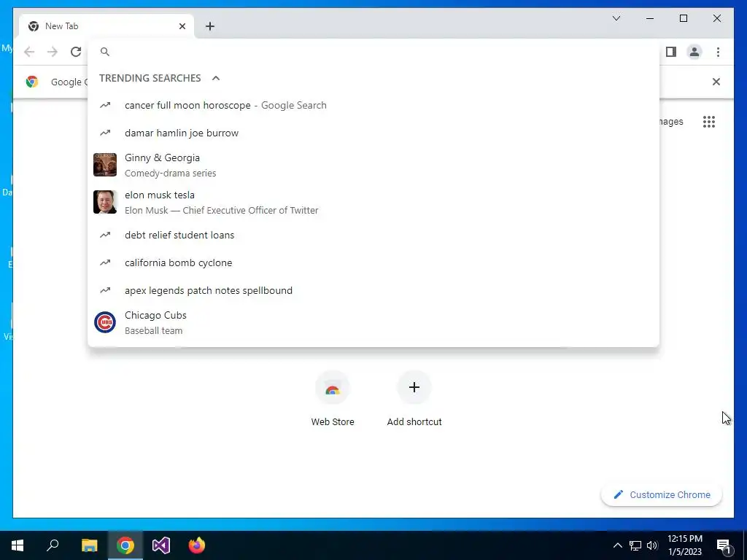Open the Windows Start menu
This screenshot has width=747, height=560.
point(18,545)
